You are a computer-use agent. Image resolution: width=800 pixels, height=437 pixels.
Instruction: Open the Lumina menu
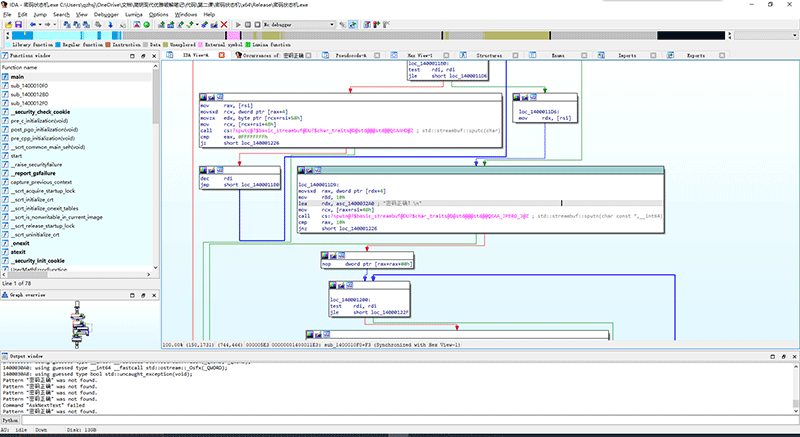point(133,15)
